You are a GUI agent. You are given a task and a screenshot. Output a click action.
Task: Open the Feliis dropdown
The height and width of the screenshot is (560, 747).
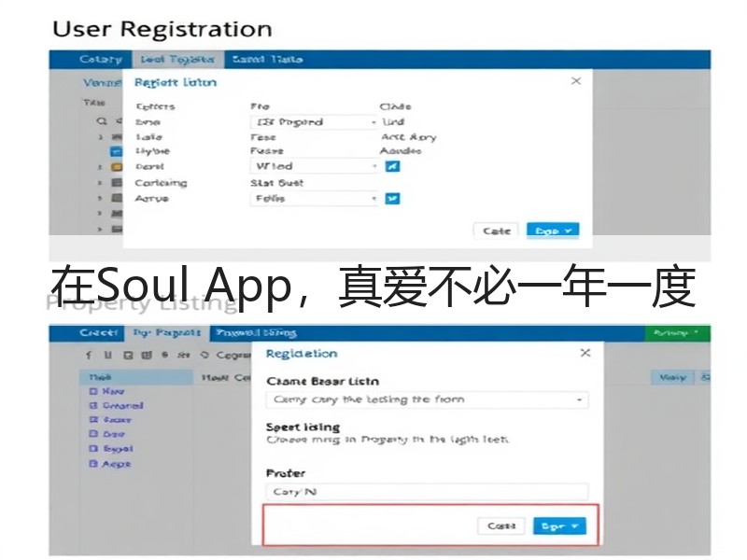(315, 199)
